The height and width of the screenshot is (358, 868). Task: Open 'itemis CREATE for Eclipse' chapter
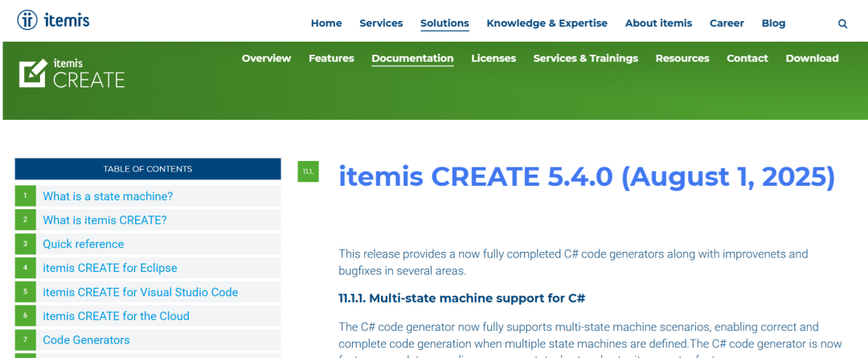109,268
